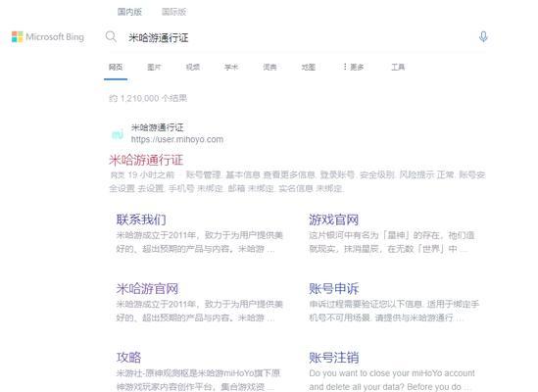Open the red 米哈游通行证 result title
Viewport: 538px width, 392px height.
pyautogui.click(x=146, y=160)
